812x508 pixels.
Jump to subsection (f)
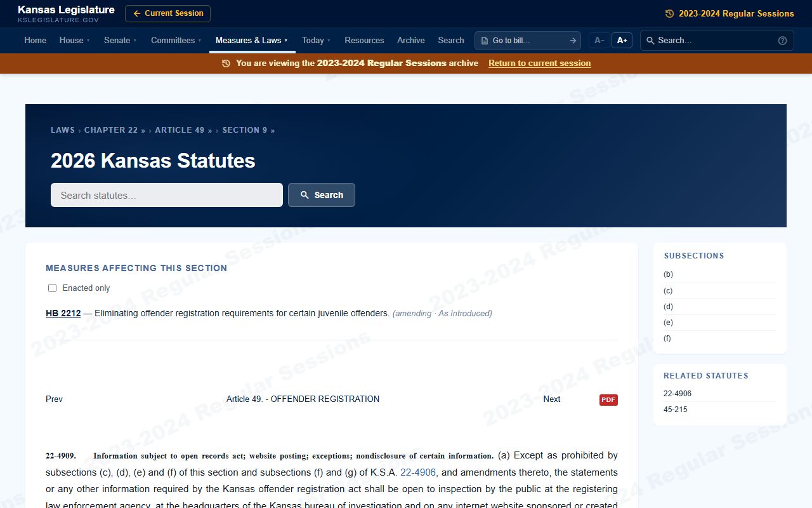[x=667, y=338]
